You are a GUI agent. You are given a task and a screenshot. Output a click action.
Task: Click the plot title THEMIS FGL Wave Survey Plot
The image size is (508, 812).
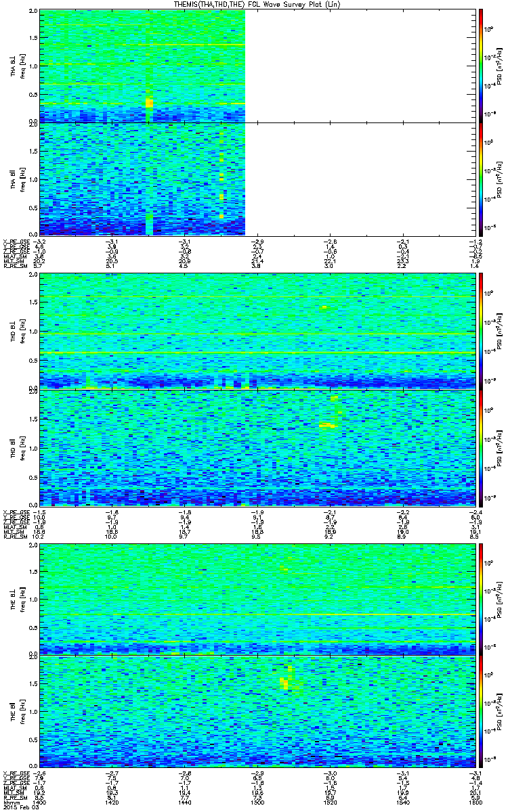[x=257, y=4]
